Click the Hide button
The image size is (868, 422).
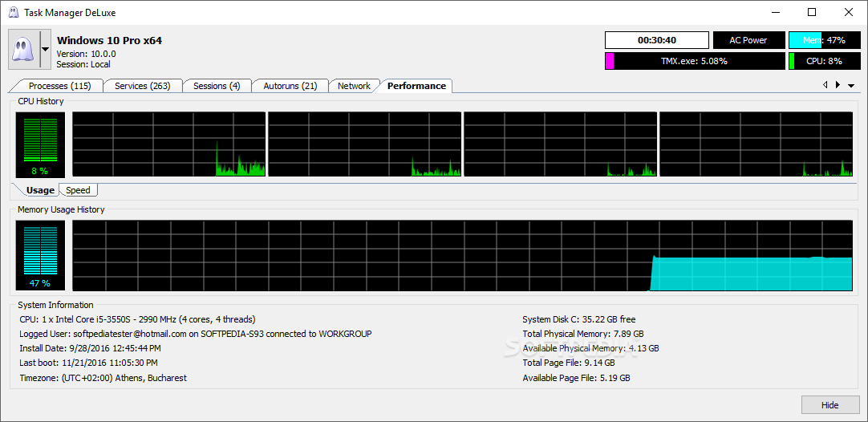[829, 405]
